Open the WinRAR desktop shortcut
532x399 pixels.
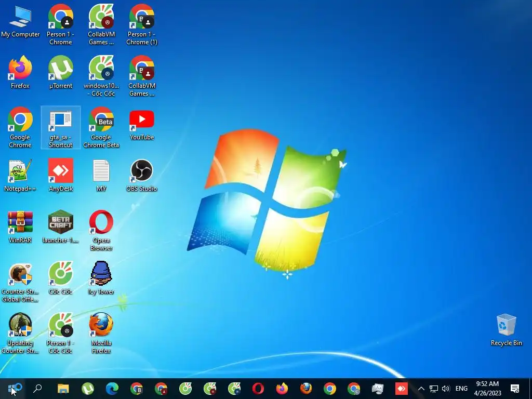point(20,228)
